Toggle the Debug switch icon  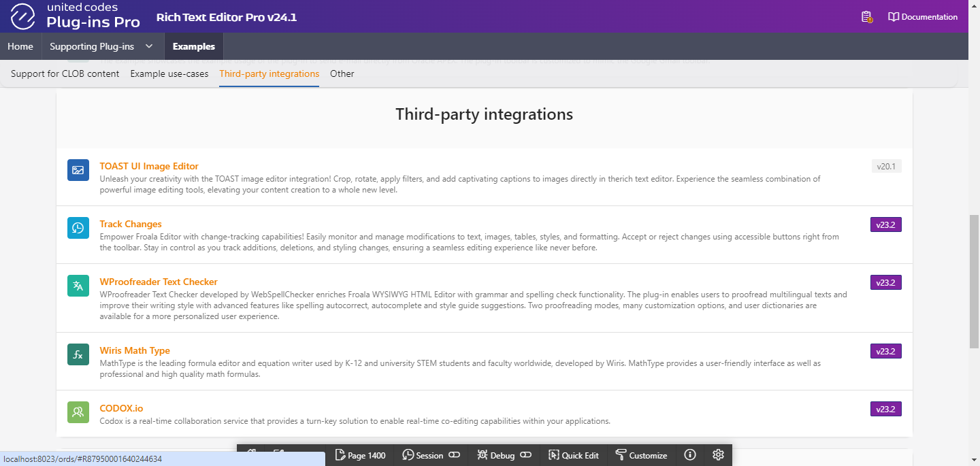(x=525, y=455)
